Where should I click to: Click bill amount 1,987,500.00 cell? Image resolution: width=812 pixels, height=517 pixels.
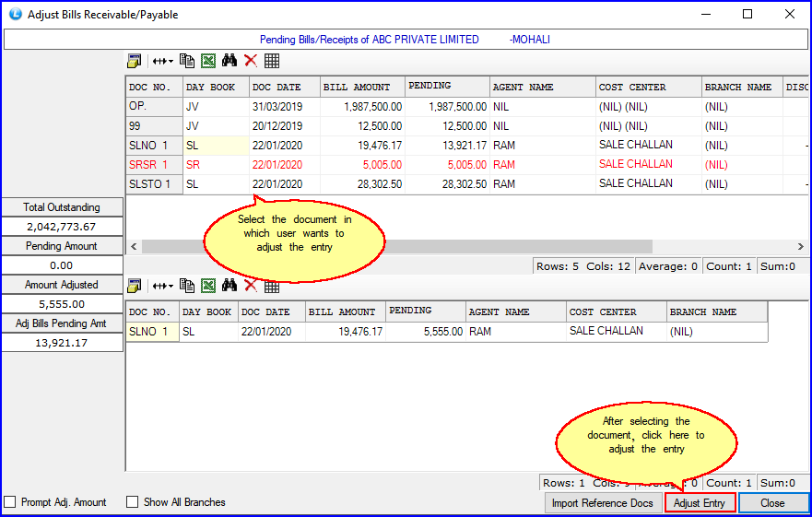[362, 107]
